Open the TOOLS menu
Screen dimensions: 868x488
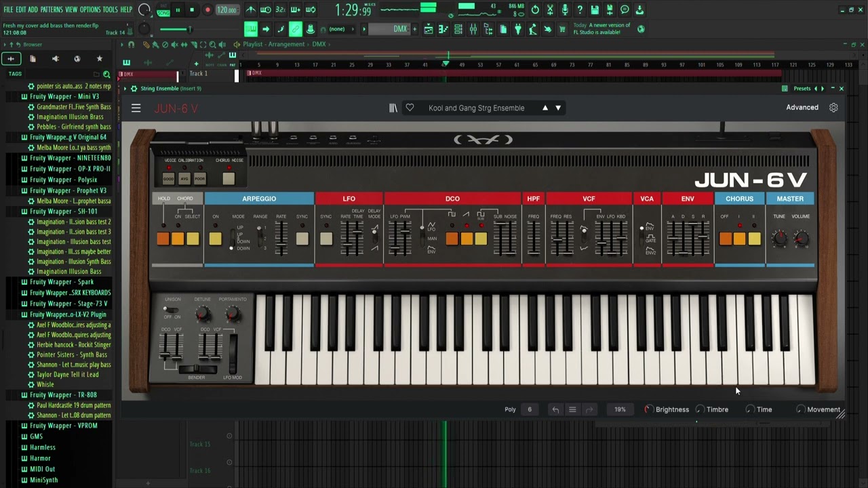(x=110, y=9)
